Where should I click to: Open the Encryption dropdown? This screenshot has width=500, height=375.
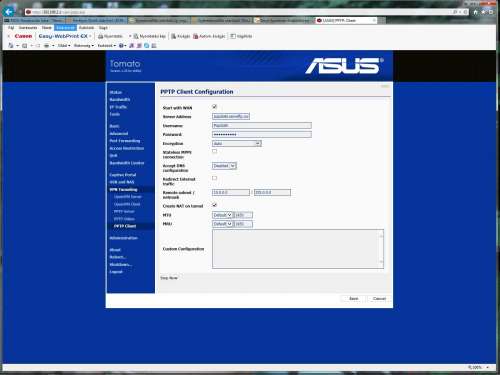(237, 143)
